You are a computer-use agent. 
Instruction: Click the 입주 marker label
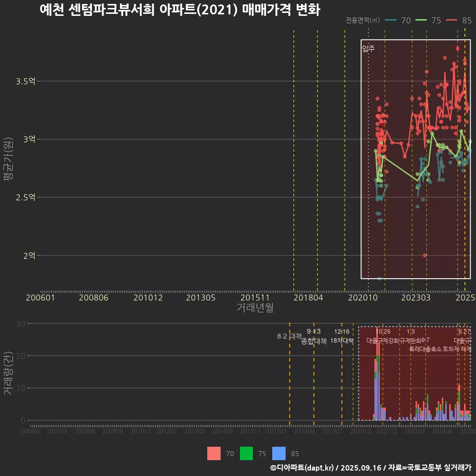point(368,49)
